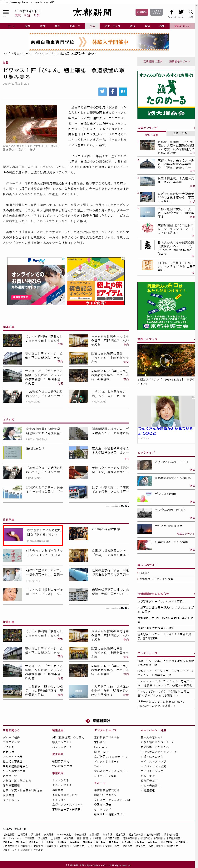Share the article with blue Twitter button
Image resolution: width=198 pixels, height=868 pixels.
point(102,91)
